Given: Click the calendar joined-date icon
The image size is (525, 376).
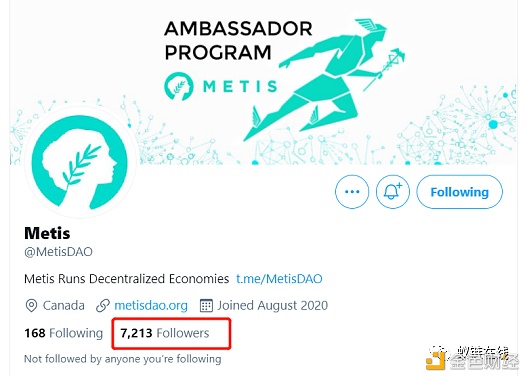Looking at the screenshot, I should click(206, 305).
